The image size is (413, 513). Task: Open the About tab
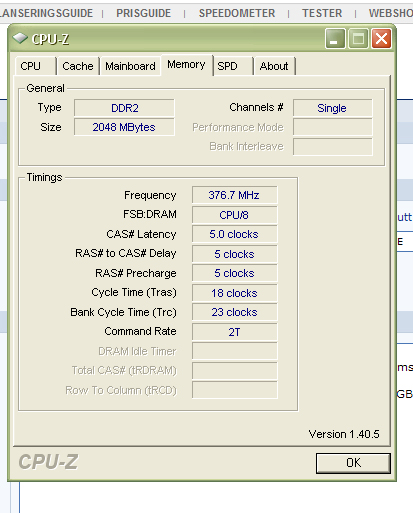[x=274, y=66]
